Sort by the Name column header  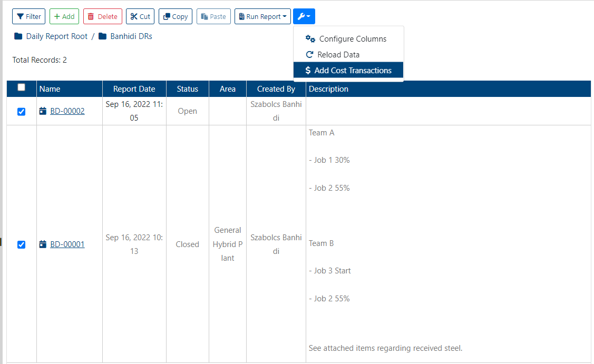coord(70,88)
